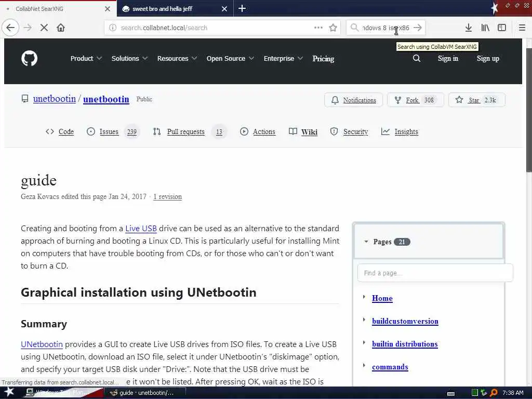Viewport: 532px width, 399px height.
Task: Fork the unetbootin repository
Action: point(415,100)
